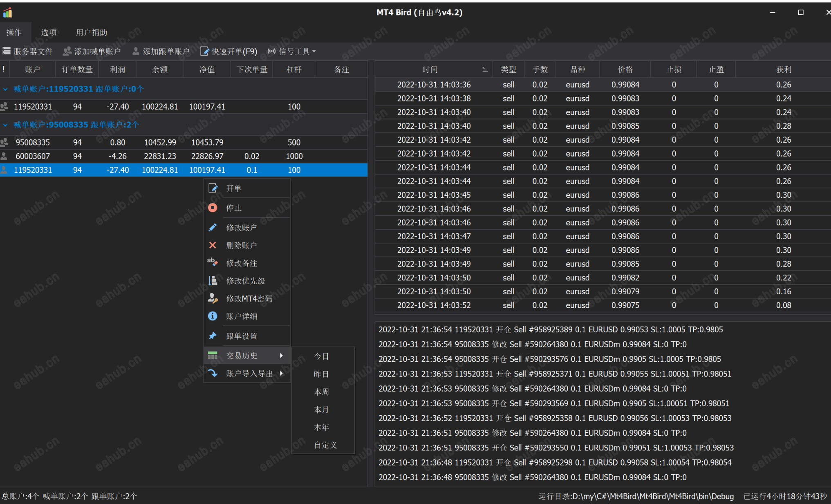Select account row 60003607

click(33, 156)
